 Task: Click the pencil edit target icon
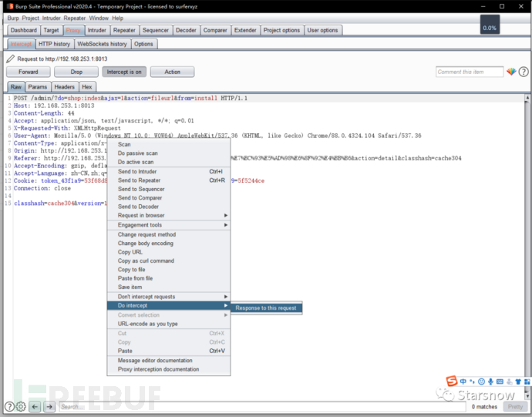[11, 59]
